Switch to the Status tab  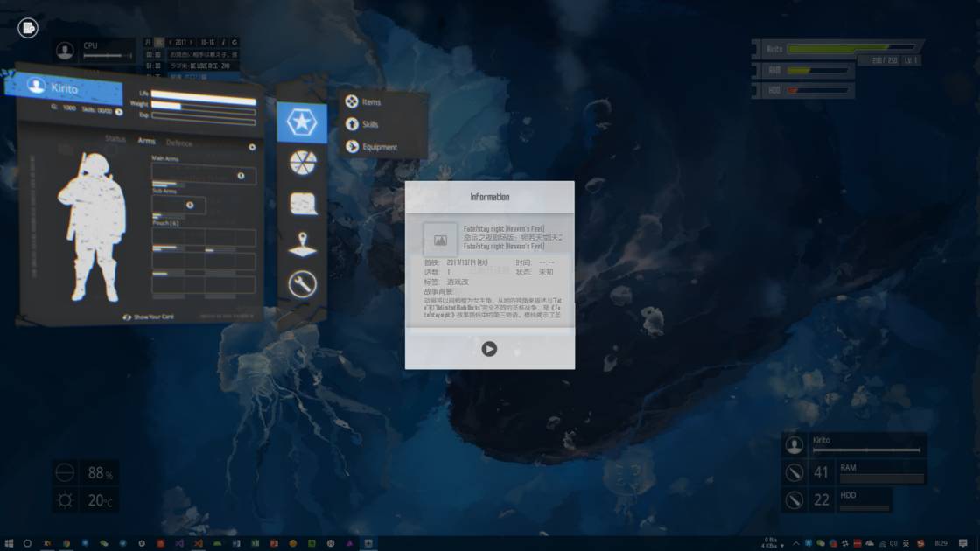click(115, 140)
